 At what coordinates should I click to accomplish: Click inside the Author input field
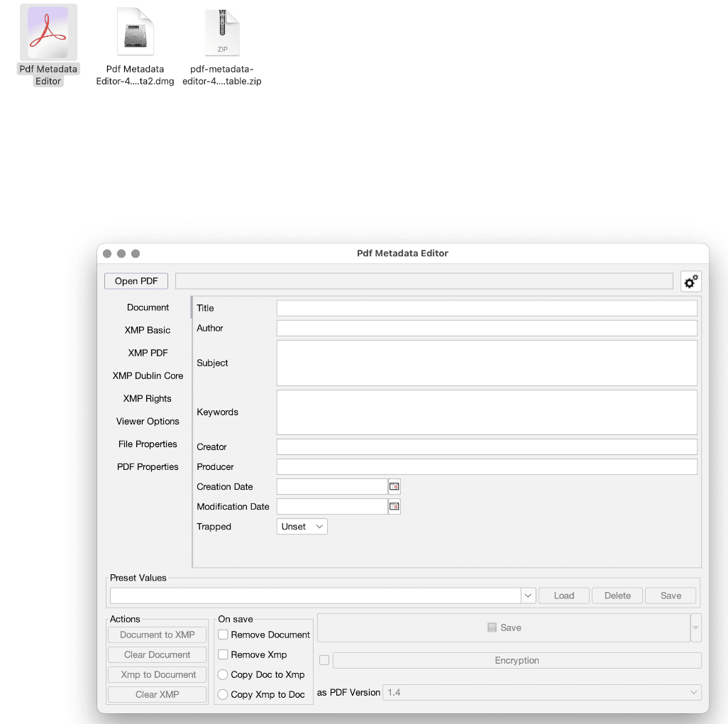tap(486, 328)
